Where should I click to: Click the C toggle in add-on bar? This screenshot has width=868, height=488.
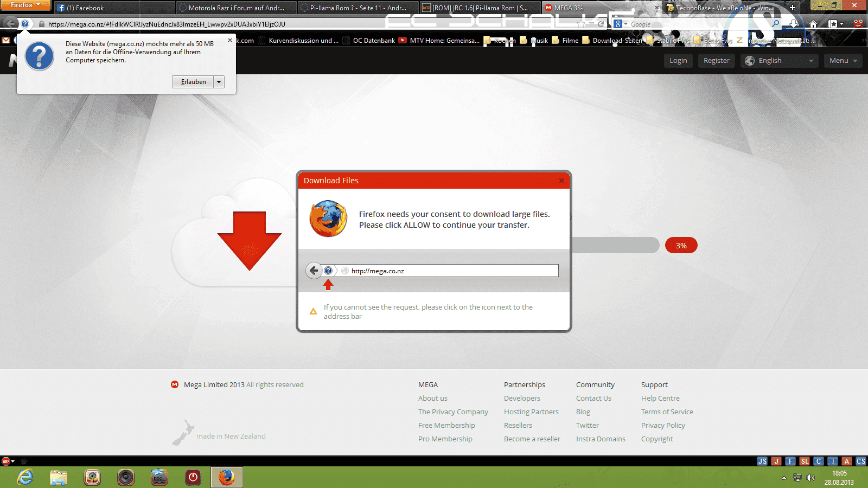point(819,461)
